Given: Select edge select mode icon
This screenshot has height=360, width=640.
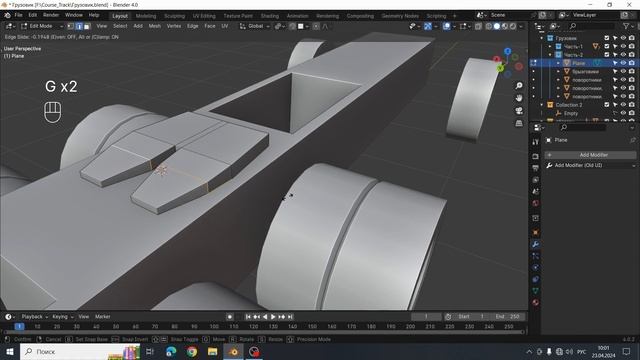Looking at the screenshot, I should point(79,26).
